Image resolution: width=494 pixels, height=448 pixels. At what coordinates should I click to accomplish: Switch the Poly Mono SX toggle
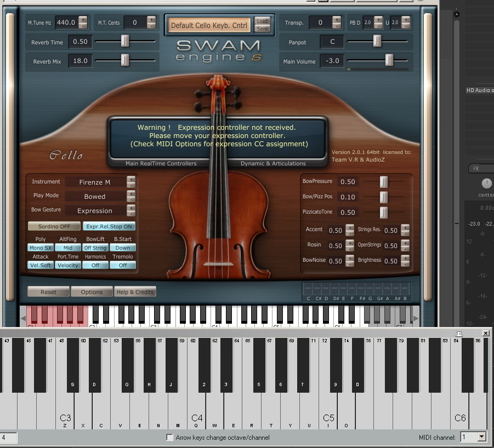point(41,248)
